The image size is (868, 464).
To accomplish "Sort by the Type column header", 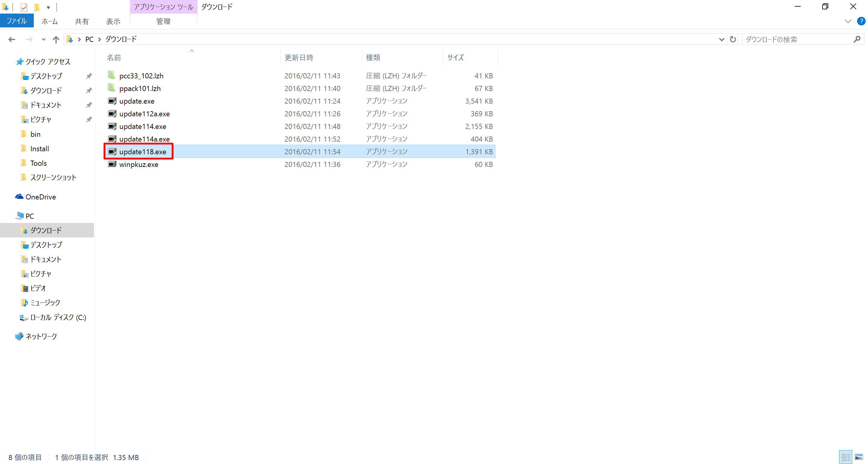I will (403, 57).
